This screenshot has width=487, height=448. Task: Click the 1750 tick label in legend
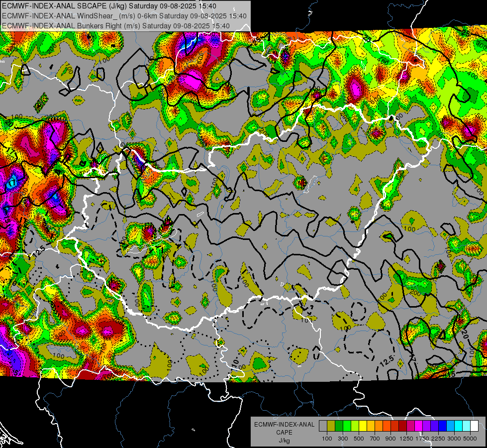pos(422,439)
